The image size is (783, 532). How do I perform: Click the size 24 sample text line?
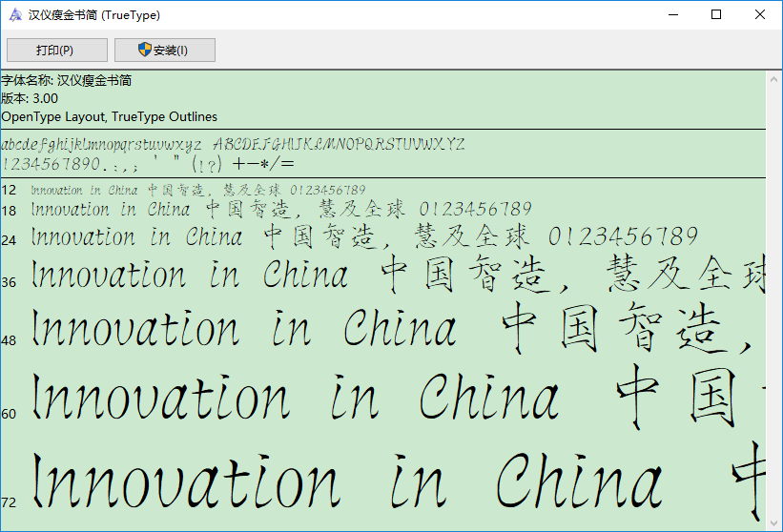[364, 236]
